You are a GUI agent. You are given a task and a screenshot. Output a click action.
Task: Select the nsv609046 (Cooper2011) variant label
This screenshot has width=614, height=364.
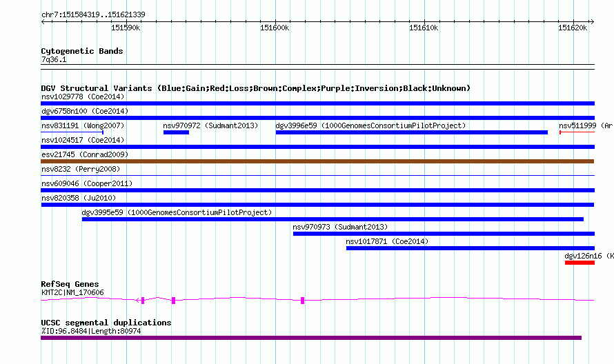(x=87, y=183)
